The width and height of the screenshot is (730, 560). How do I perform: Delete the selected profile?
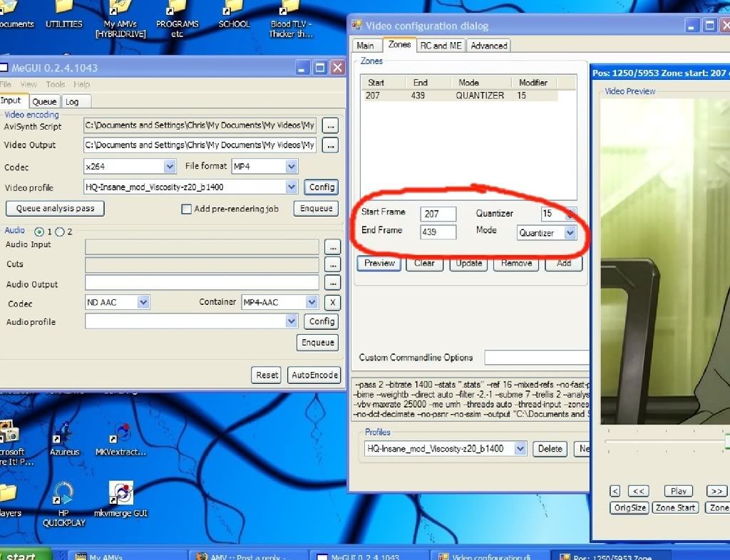click(x=550, y=449)
